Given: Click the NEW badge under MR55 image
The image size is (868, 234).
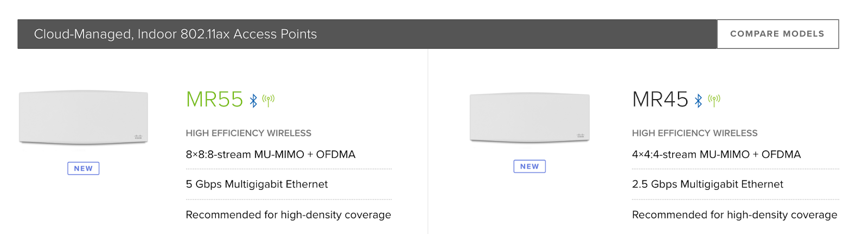Looking at the screenshot, I should 84,168.
